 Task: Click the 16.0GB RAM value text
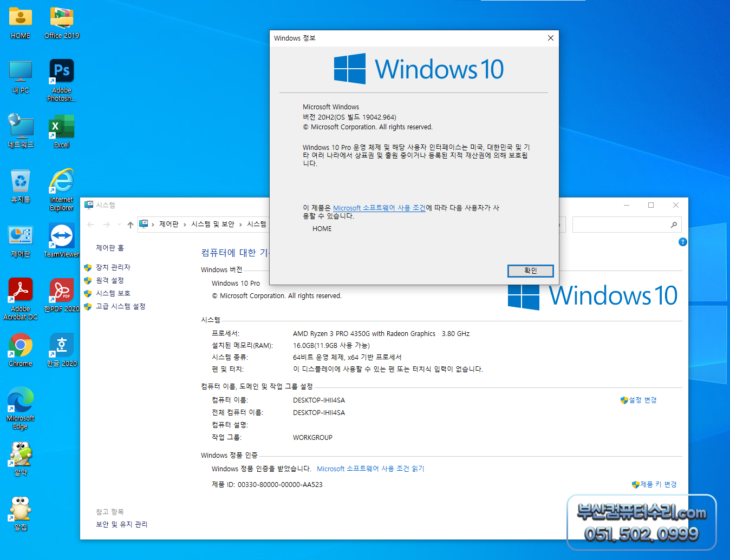coord(331,345)
